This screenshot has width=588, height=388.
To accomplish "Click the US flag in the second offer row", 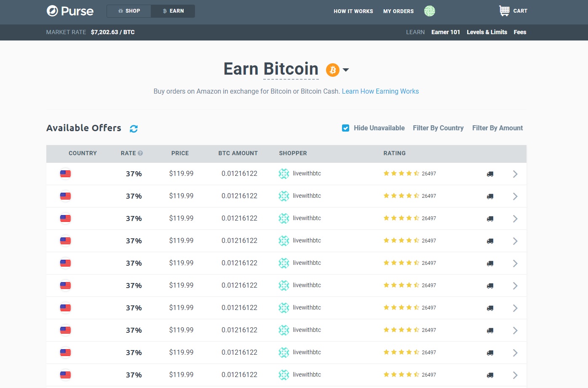I will tap(65, 196).
